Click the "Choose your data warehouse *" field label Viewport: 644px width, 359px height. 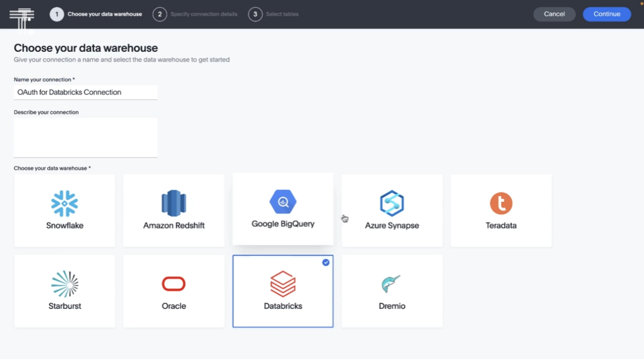(52, 168)
